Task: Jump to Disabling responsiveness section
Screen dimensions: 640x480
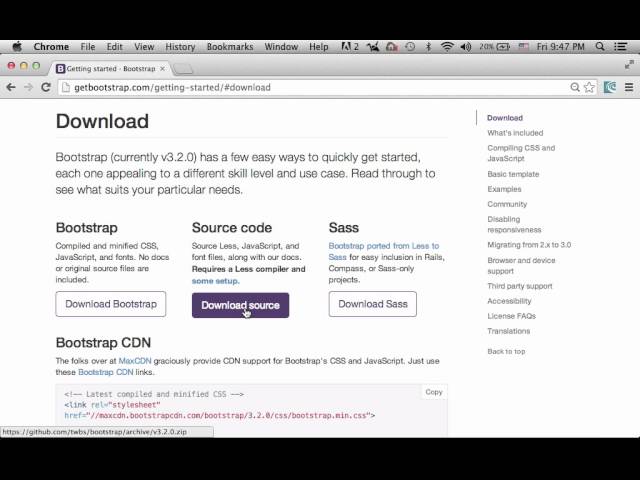Action: (x=514, y=224)
